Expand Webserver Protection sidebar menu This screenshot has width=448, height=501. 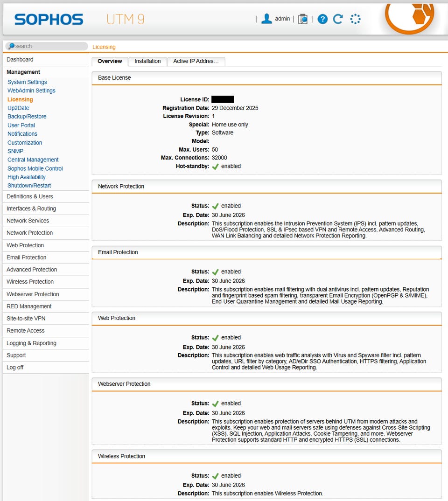coord(46,294)
